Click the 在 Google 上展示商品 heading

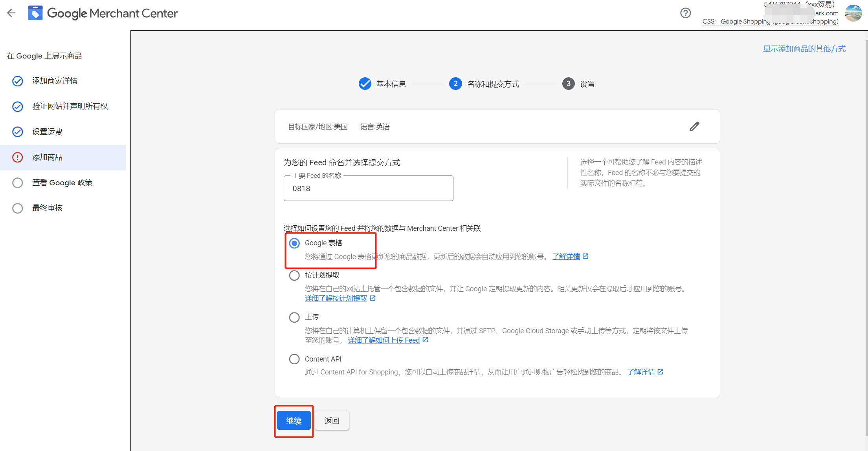tap(44, 56)
